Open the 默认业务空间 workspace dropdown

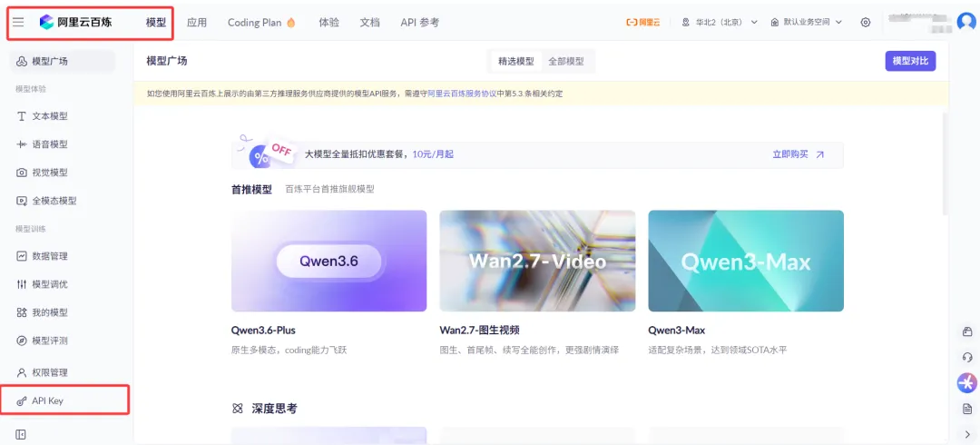point(807,22)
